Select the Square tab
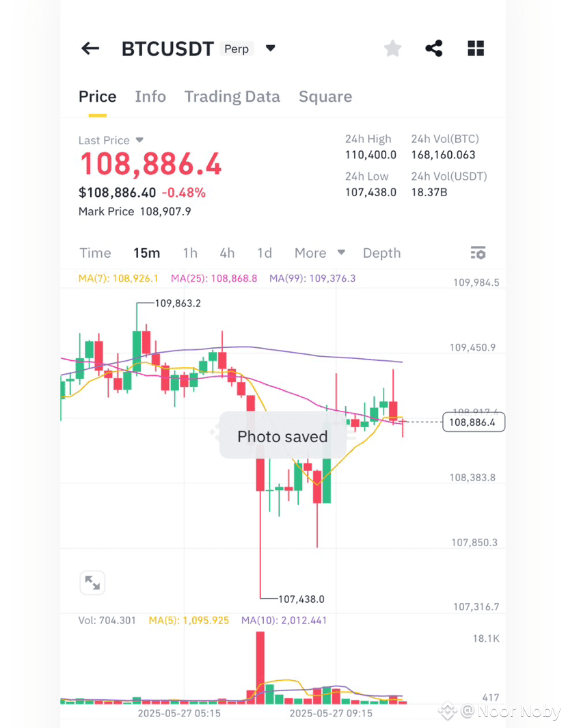Viewport: 566px width, 728px height. pos(325,96)
